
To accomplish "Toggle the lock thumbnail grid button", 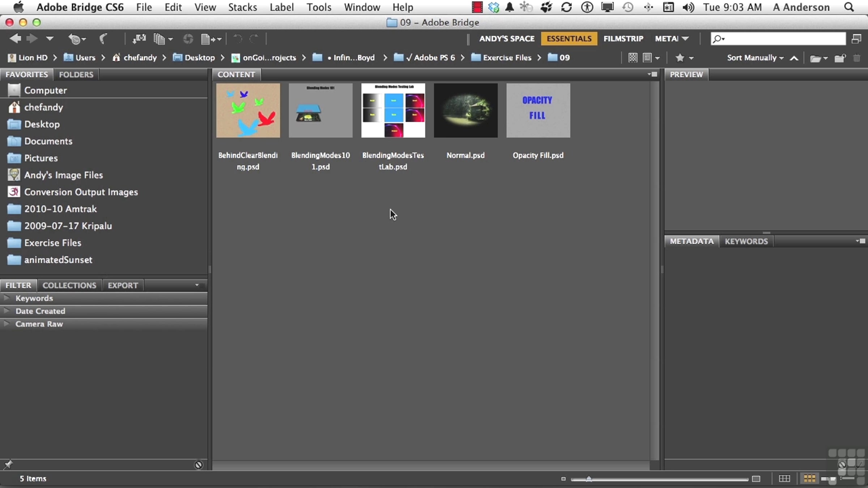I will tap(784, 479).
